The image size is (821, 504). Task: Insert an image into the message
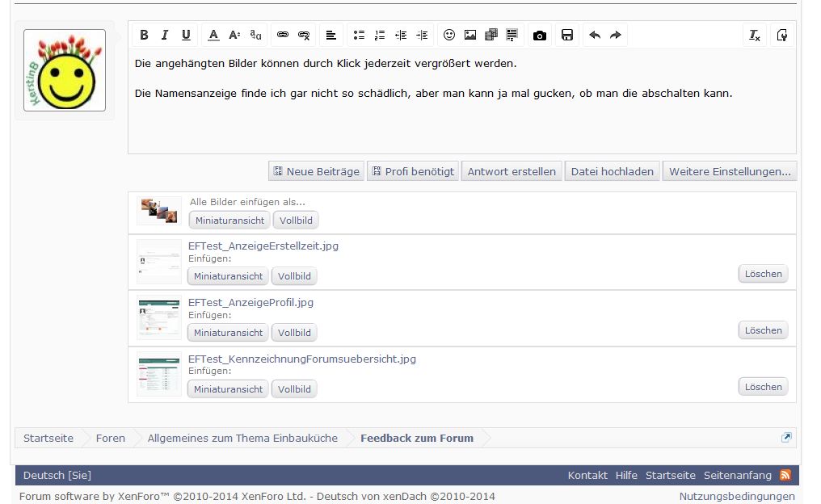point(470,35)
